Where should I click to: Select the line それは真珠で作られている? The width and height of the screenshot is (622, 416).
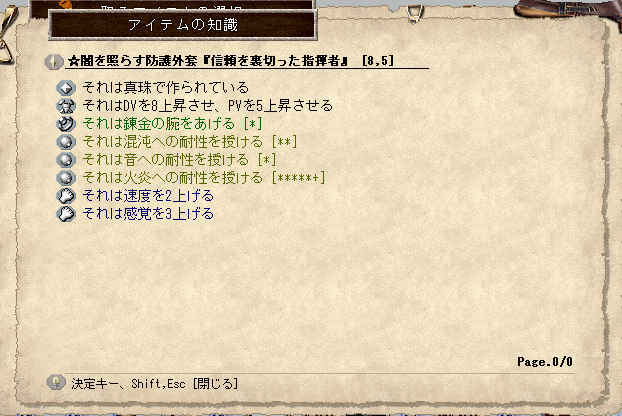point(165,87)
